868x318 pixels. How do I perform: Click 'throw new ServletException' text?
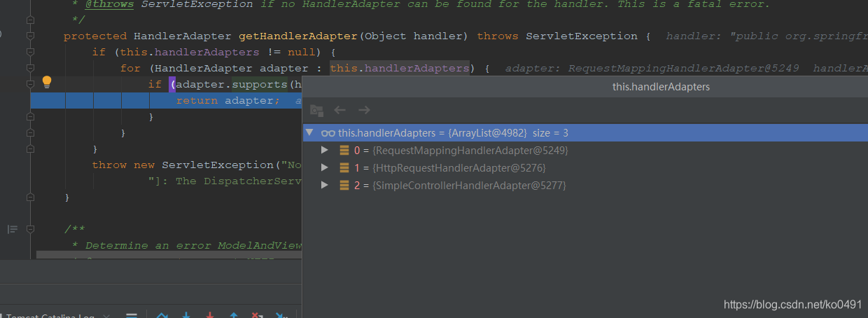tap(183, 165)
